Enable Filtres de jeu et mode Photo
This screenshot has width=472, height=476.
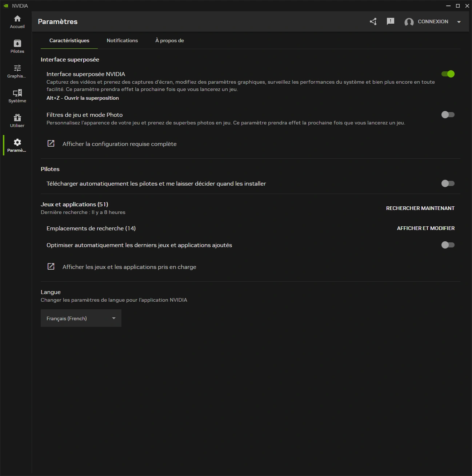tap(448, 115)
